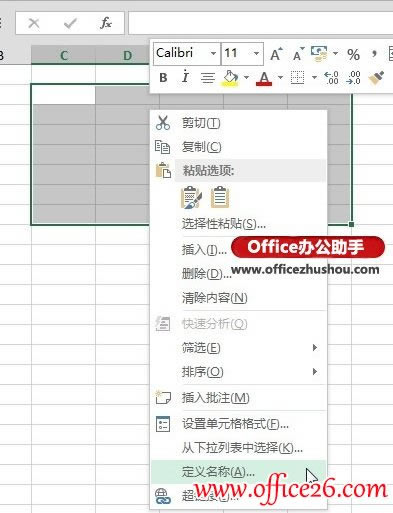Apply yellow fill color bucket
393x513 pixels.
(x=231, y=78)
